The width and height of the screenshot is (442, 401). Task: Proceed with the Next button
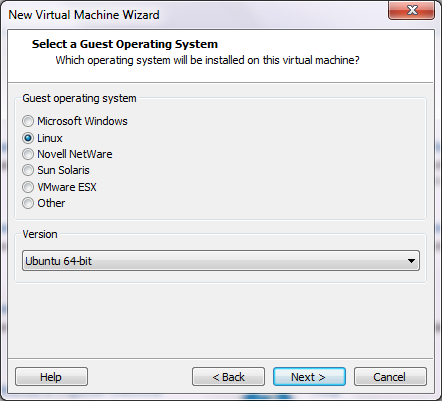pyautogui.click(x=309, y=377)
